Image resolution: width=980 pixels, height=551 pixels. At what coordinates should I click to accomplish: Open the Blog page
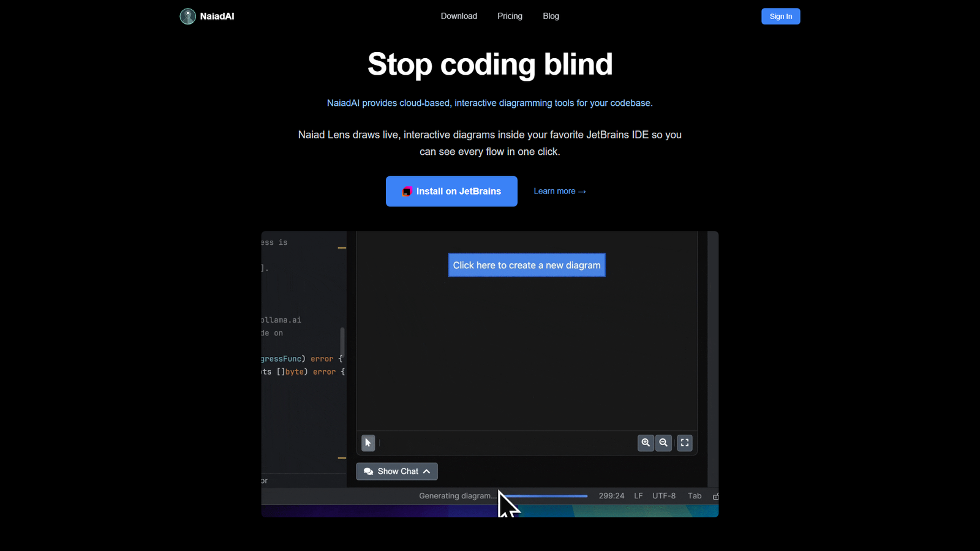(550, 16)
